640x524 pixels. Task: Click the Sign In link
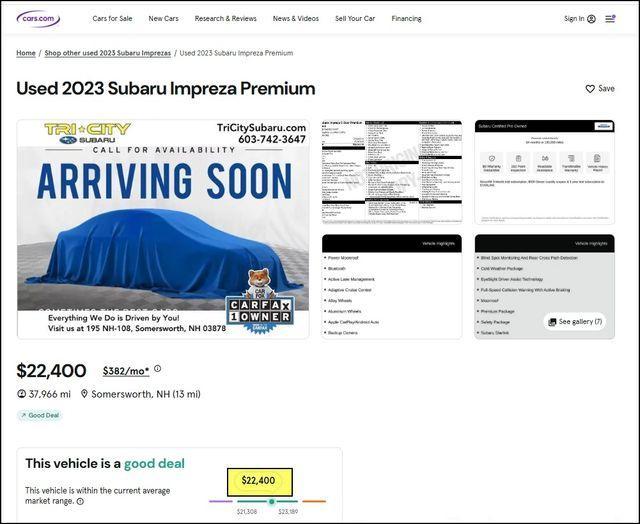point(580,19)
